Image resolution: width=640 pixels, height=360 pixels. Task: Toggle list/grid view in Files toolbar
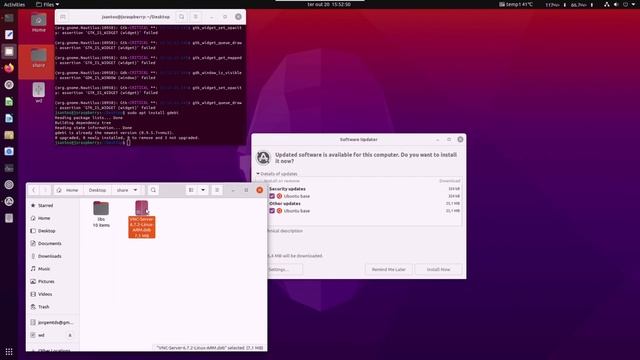click(191, 190)
